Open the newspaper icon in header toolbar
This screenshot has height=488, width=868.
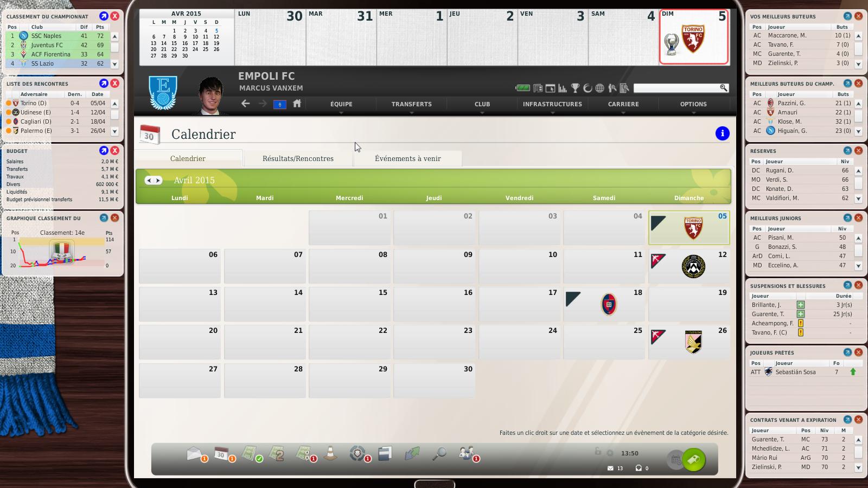pyautogui.click(x=538, y=88)
